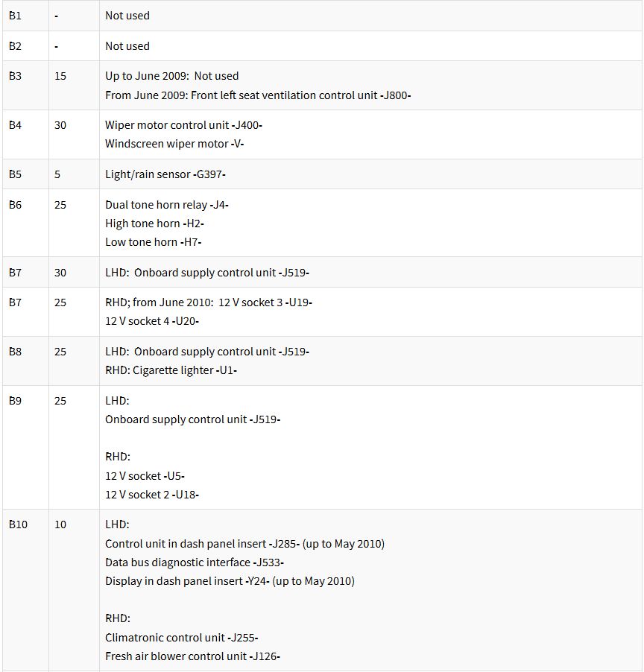Select the Light/rain sensor G397 row
This screenshot has width=644, height=672.
[322, 174]
